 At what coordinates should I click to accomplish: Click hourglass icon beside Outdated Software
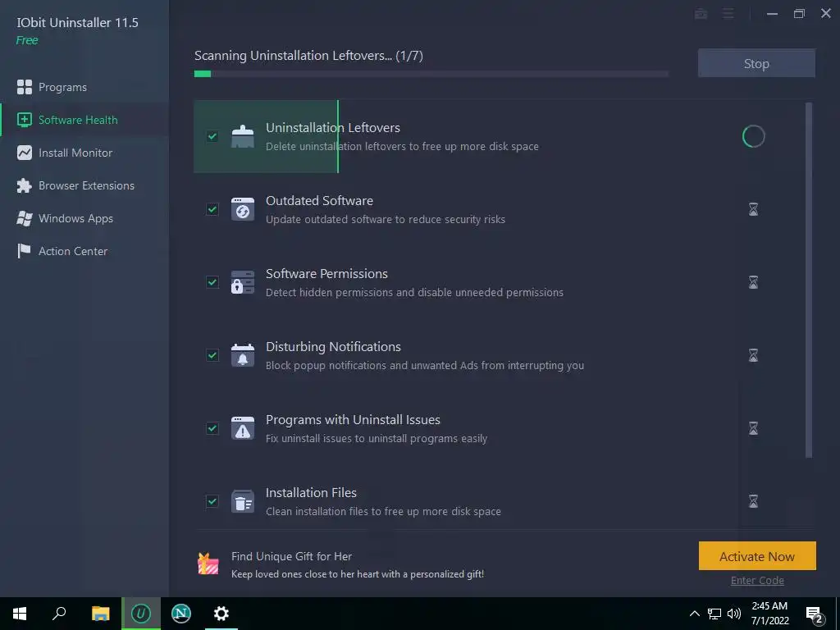[x=753, y=209]
